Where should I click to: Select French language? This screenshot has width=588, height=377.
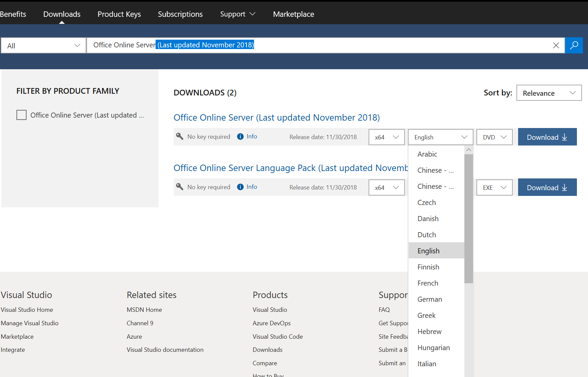(x=436, y=283)
